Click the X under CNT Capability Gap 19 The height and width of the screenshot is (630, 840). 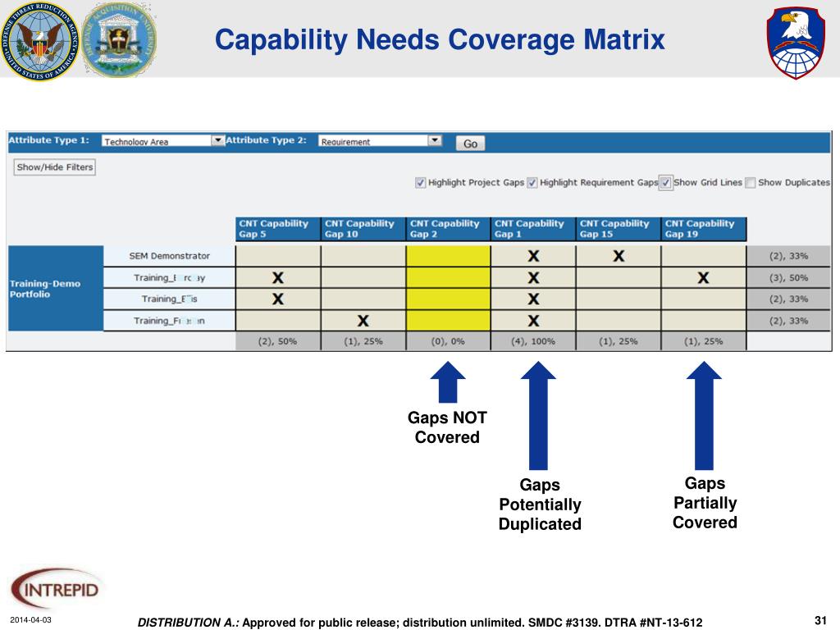tap(703, 277)
